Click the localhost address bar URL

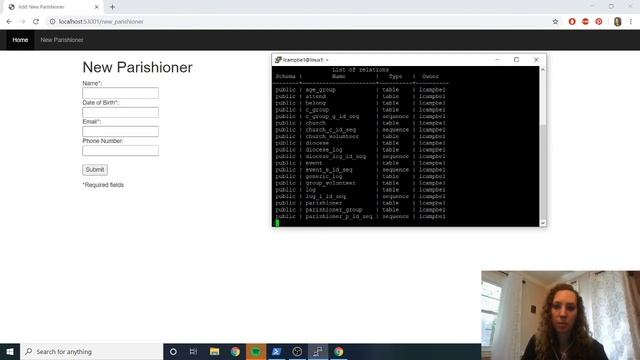point(101,22)
